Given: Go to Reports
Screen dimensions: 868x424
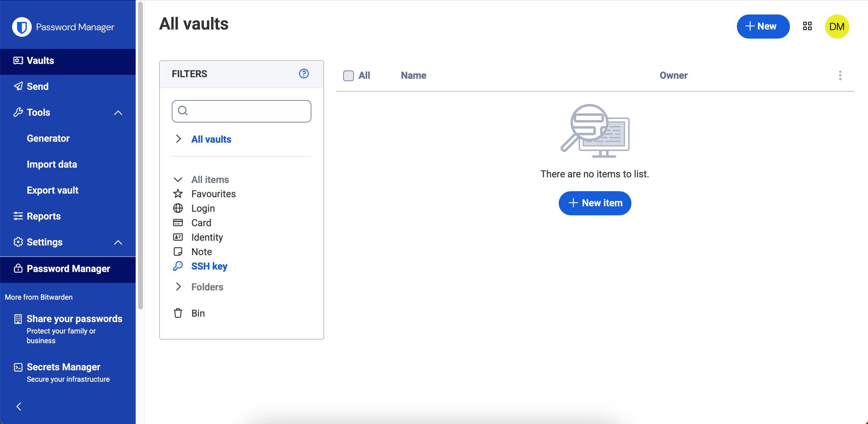Looking at the screenshot, I should point(44,216).
